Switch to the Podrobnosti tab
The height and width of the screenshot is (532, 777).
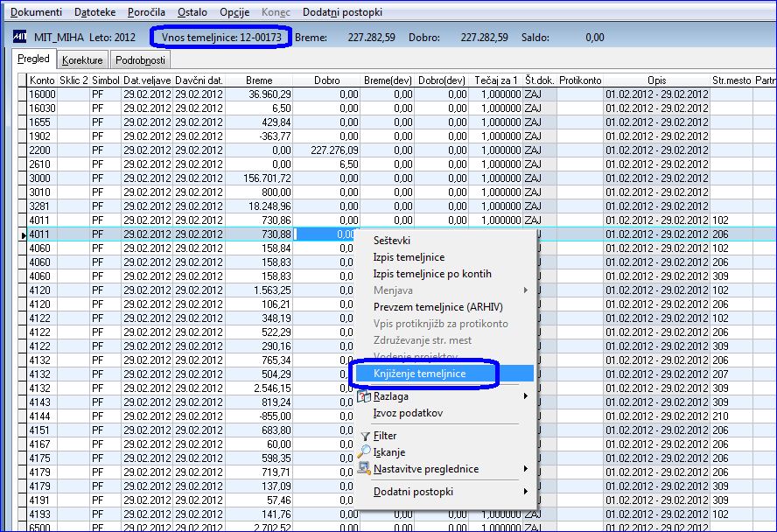coord(140,59)
